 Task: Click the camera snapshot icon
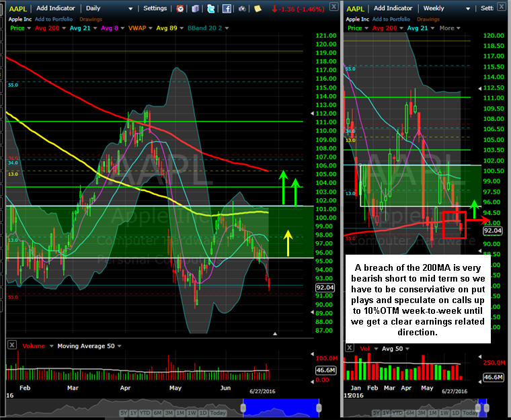241,9
